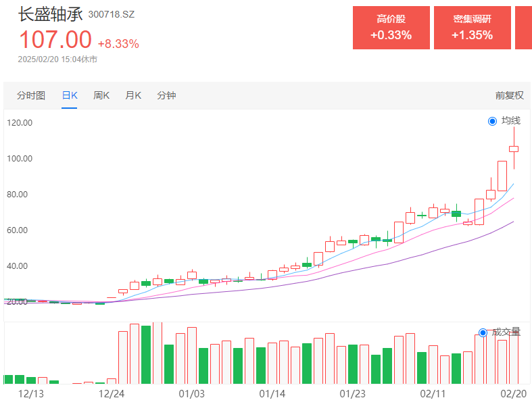Screen dimensions: 532x400
Task: Click the current price 107.00
Action: 55,39
